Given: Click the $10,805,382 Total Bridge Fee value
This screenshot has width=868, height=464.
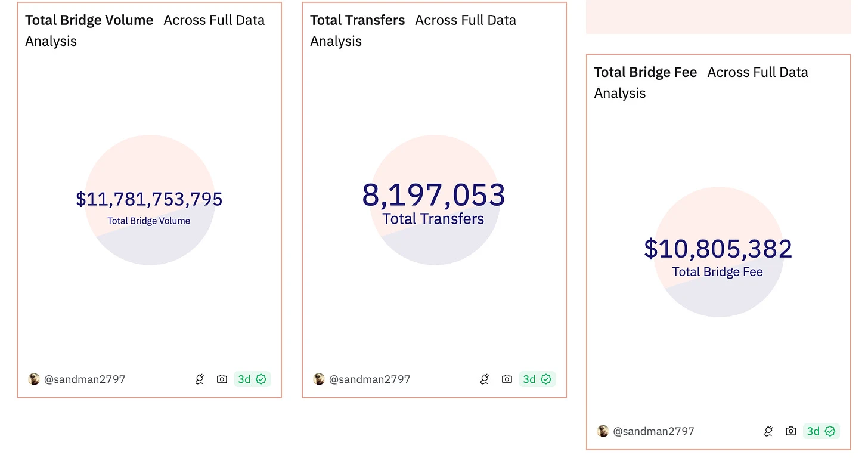Looking at the screenshot, I should click(718, 248).
